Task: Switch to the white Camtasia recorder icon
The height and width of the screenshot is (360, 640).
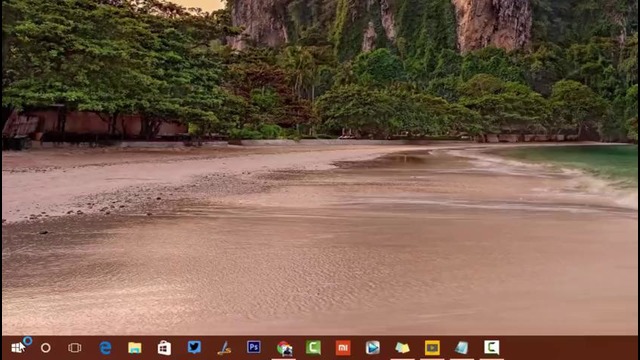Action: pyautogui.click(x=491, y=347)
